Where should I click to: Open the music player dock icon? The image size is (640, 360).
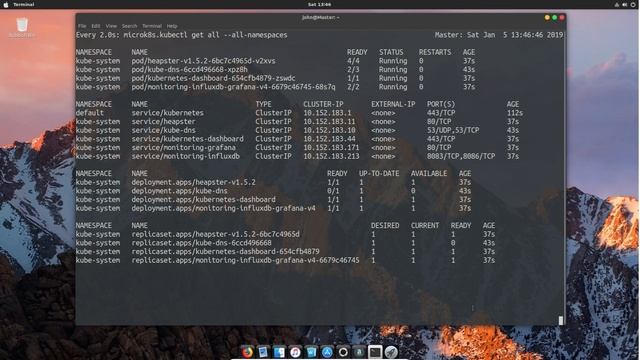(x=295, y=352)
